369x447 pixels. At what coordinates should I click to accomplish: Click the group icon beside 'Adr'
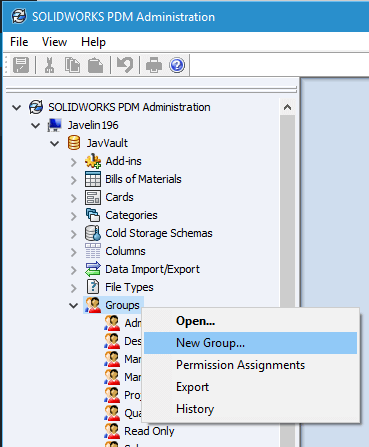(x=112, y=323)
